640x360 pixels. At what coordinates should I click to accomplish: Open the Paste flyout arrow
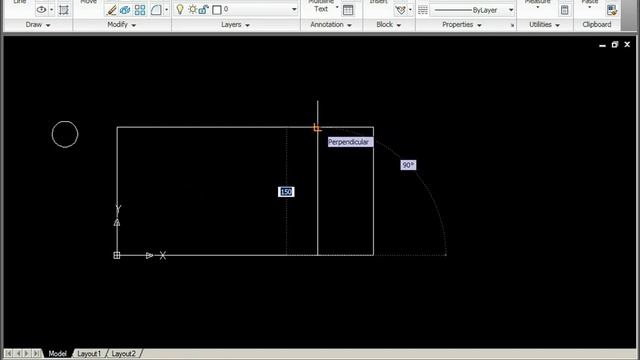589,7
